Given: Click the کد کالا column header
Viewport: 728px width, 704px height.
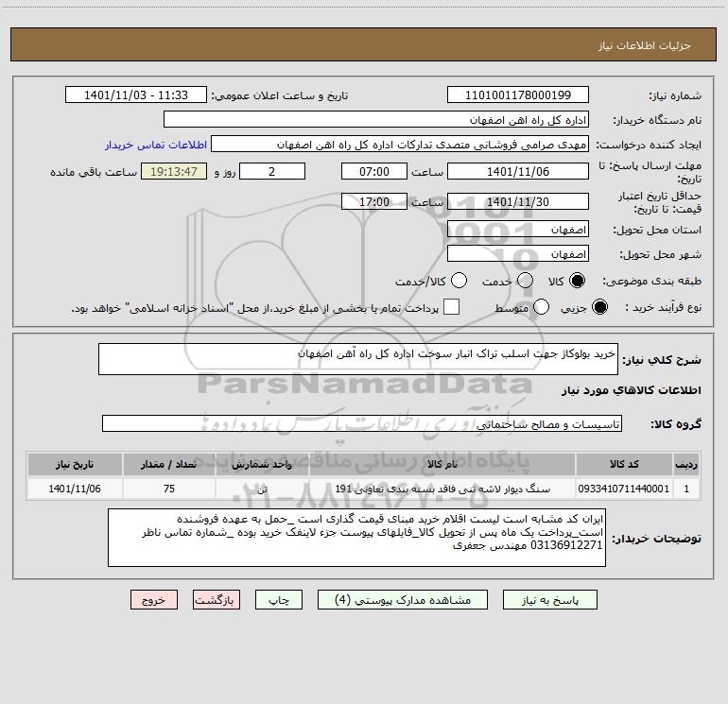Looking at the screenshot, I should (624, 464).
